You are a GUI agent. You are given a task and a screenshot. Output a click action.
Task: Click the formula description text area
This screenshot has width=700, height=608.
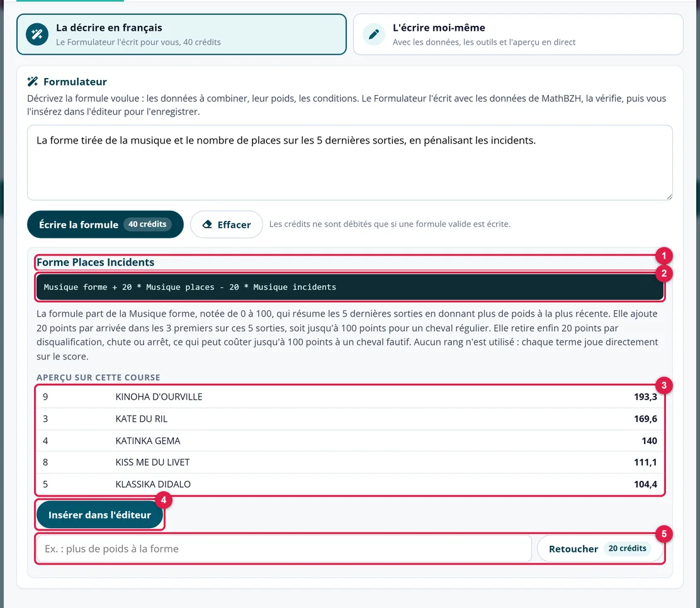tap(349, 163)
